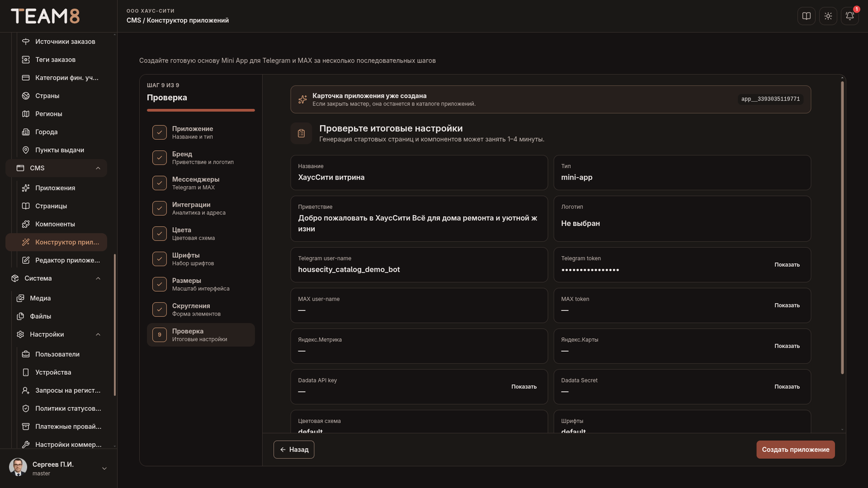Go to wizard step Мессенджеры
The image size is (868, 488).
coord(201,183)
